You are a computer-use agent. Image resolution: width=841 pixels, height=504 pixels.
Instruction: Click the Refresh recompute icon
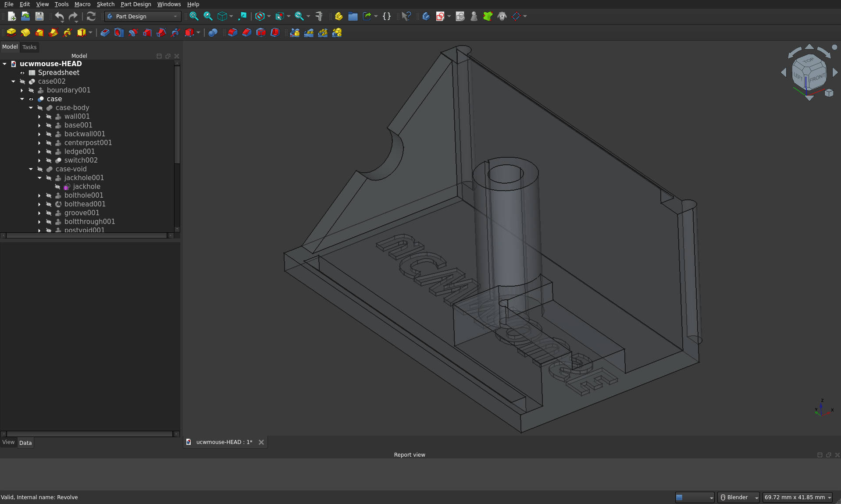pyautogui.click(x=91, y=16)
